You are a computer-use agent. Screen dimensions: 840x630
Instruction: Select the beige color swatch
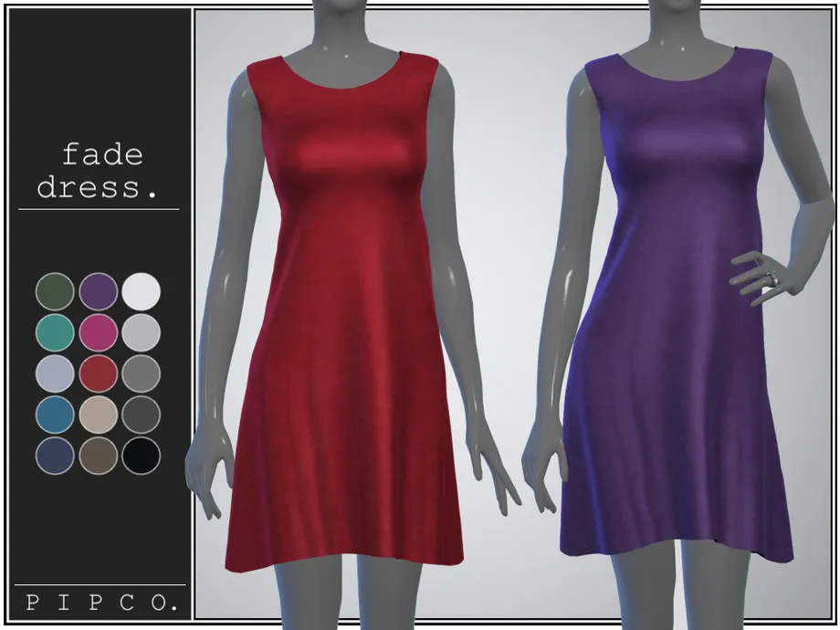(x=99, y=415)
